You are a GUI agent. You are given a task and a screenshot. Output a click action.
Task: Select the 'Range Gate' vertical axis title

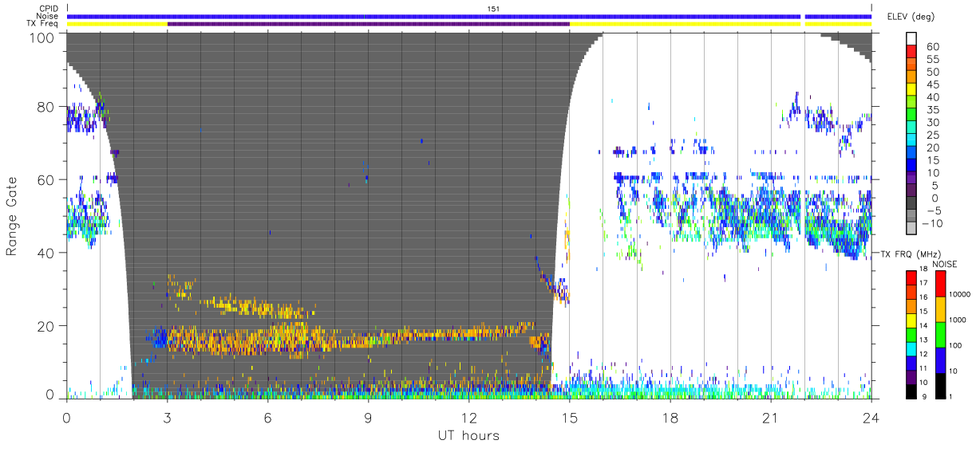coord(12,216)
